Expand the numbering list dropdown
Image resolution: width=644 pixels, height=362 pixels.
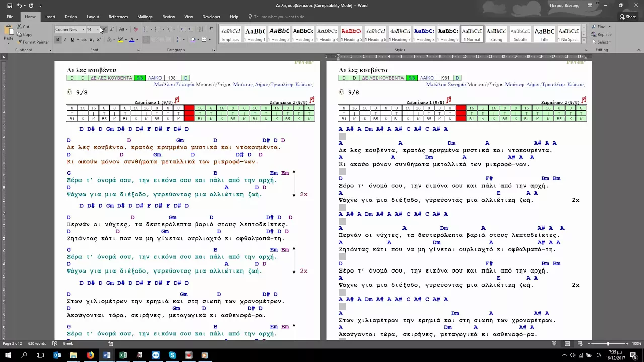click(163, 29)
